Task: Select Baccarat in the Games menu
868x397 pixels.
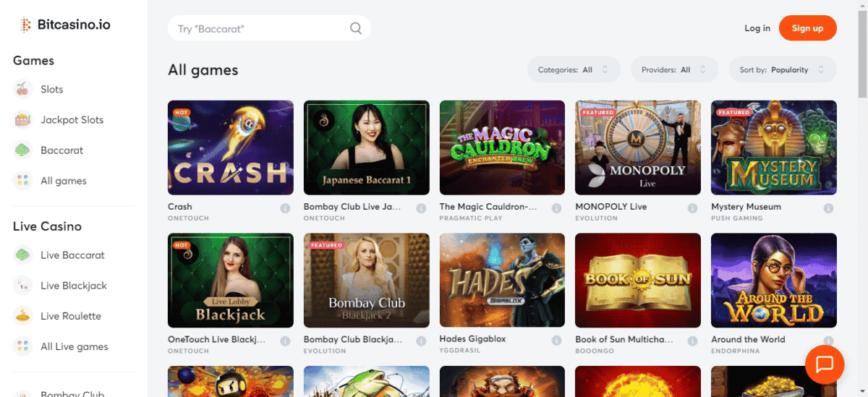Action: tap(61, 150)
